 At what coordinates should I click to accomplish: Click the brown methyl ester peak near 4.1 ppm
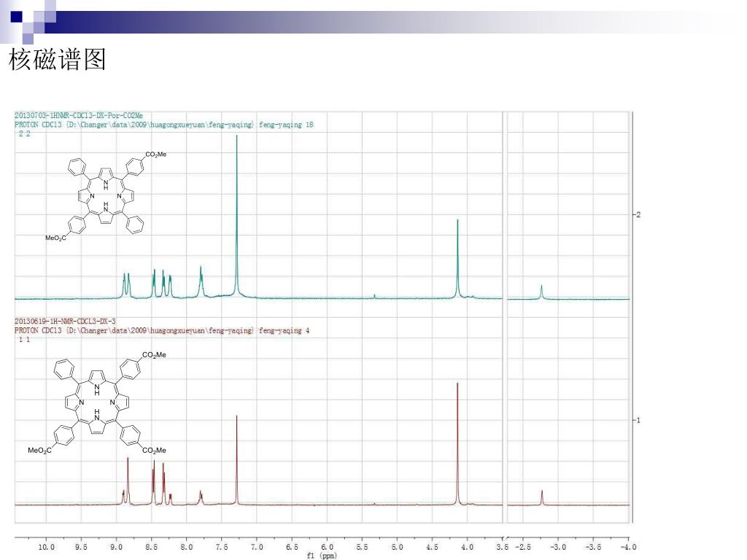457,443
